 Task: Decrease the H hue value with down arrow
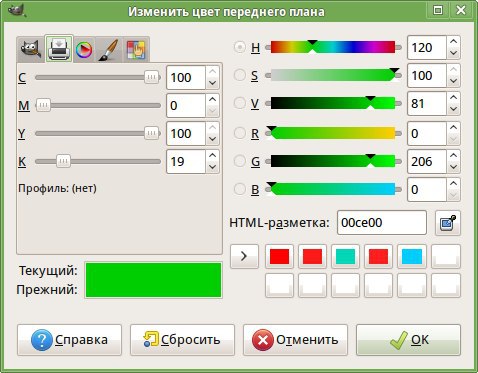coord(453,53)
